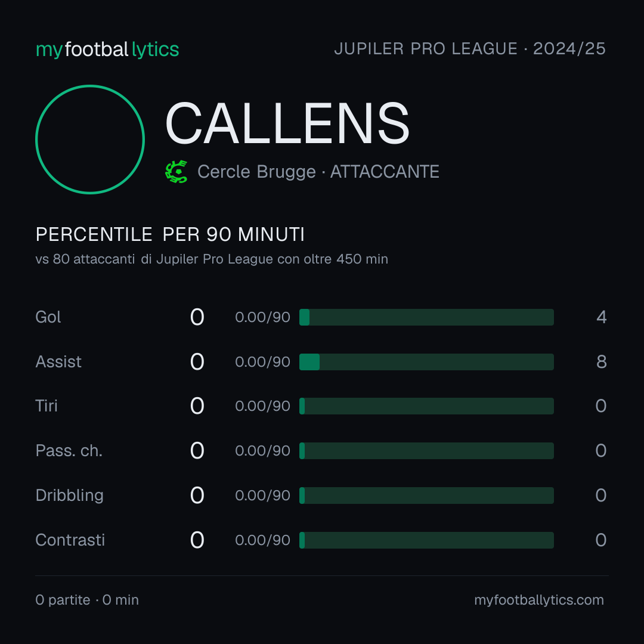
Task: Click the Contrasti stat label
Action: click(x=70, y=540)
